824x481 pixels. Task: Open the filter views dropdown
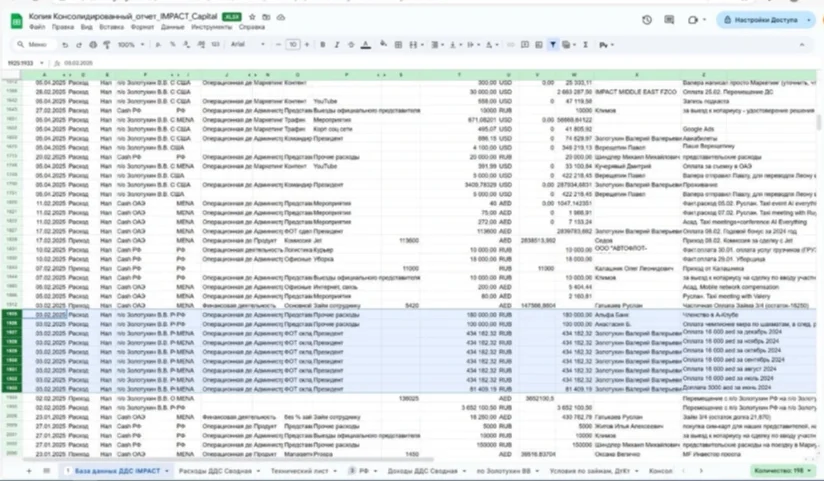click(569, 45)
